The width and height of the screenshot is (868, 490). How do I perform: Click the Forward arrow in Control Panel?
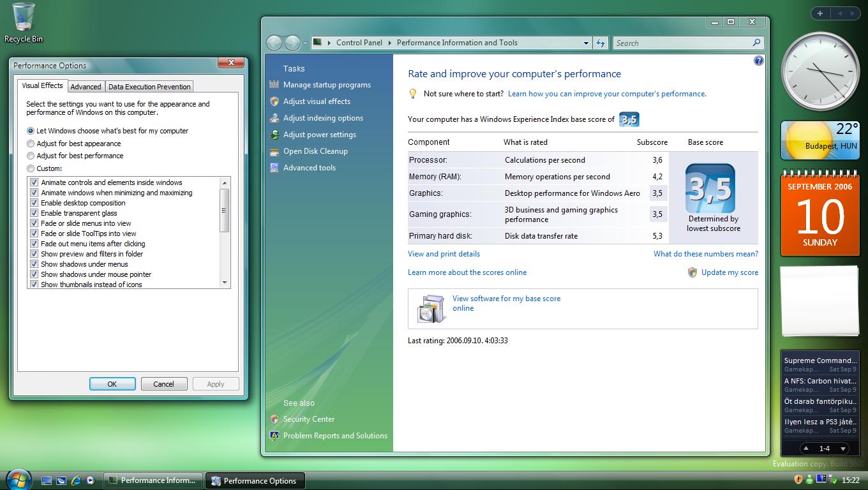293,43
